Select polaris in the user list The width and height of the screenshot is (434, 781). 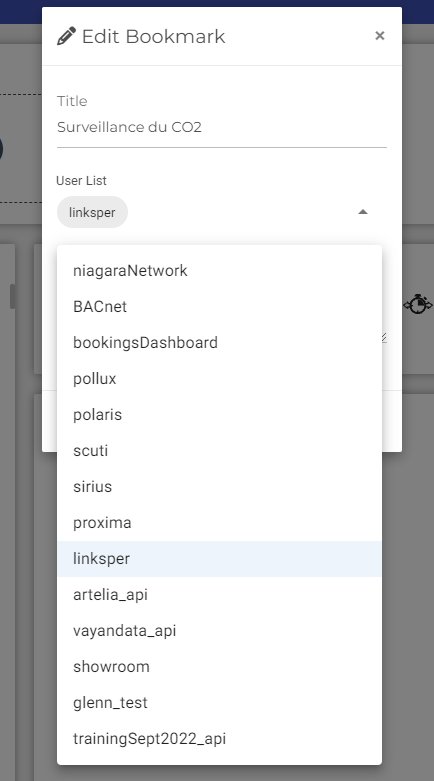pyautogui.click(x=219, y=415)
